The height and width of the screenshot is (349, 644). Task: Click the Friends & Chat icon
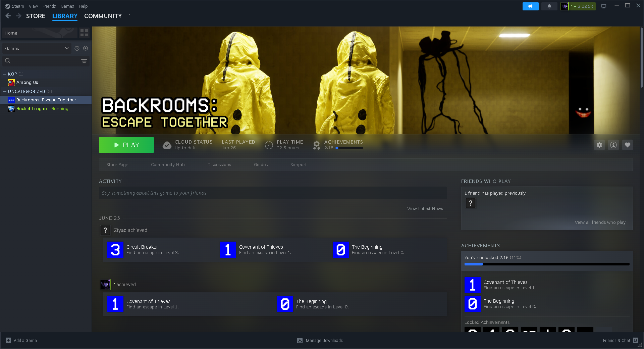[x=636, y=340]
